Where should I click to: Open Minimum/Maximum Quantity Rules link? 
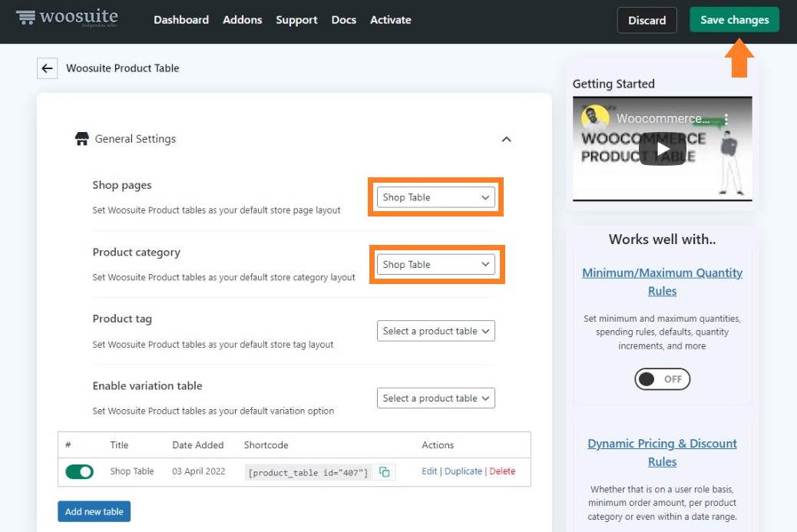point(662,282)
